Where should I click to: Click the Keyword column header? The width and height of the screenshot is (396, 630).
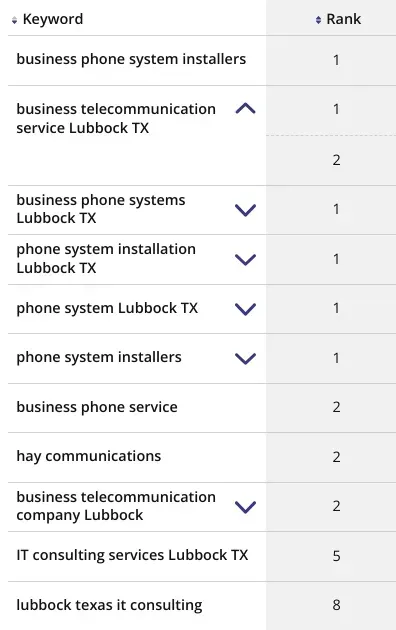pyautogui.click(x=53, y=19)
